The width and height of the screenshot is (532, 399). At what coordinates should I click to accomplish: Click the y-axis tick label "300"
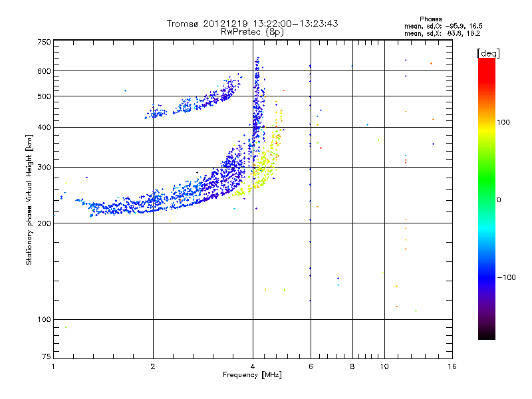pos(44,168)
